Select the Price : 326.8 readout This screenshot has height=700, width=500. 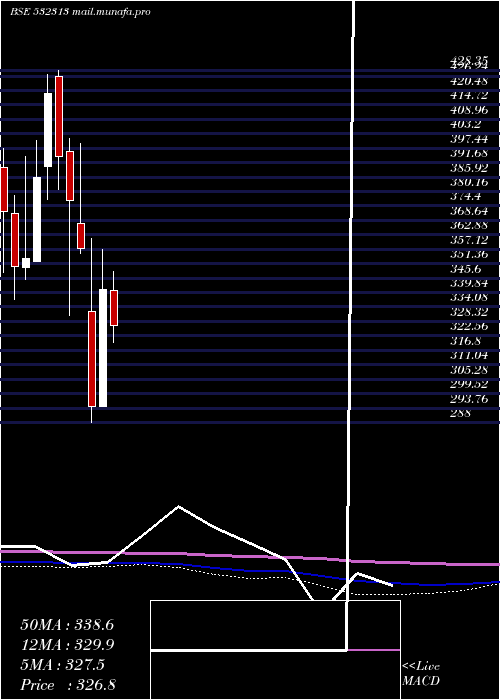coord(68,685)
